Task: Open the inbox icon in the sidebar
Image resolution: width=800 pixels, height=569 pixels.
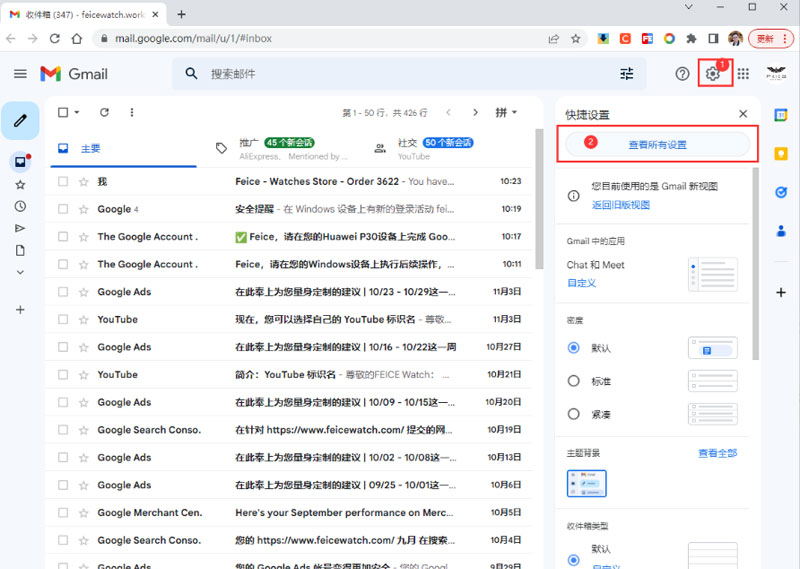Action: tap(20, 162)
